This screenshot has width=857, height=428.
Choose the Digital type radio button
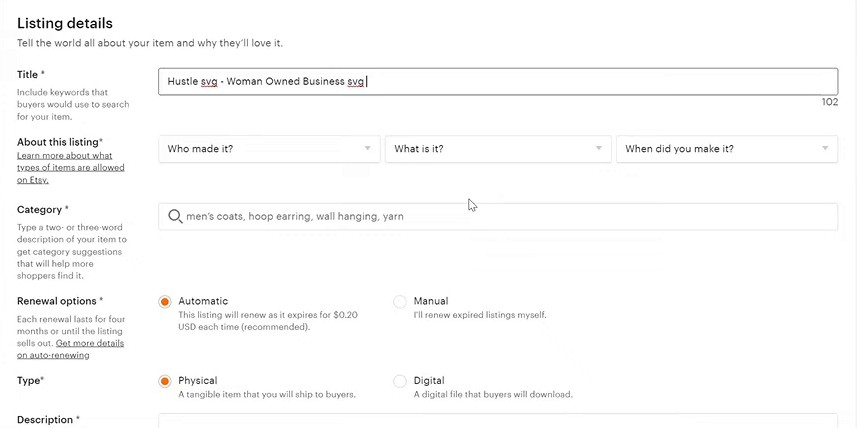pyautogui.click(x=400, y=382)
